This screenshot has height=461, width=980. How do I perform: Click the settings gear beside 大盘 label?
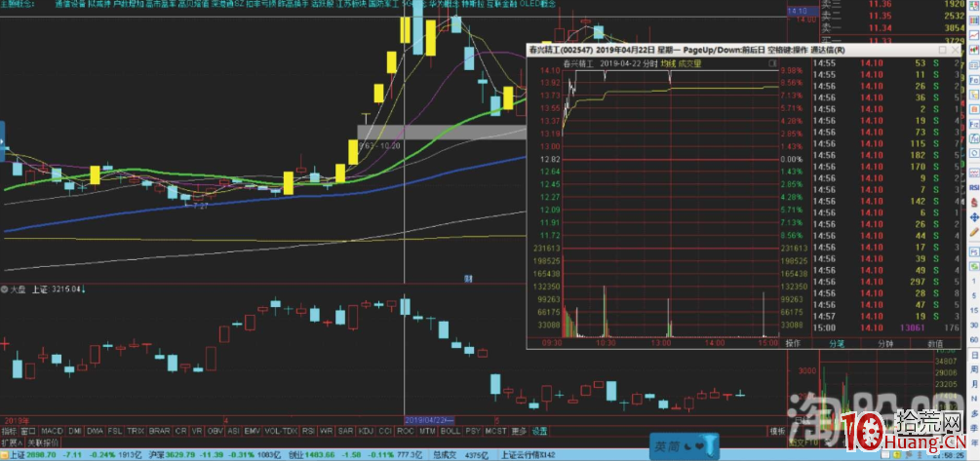(5, 289)
